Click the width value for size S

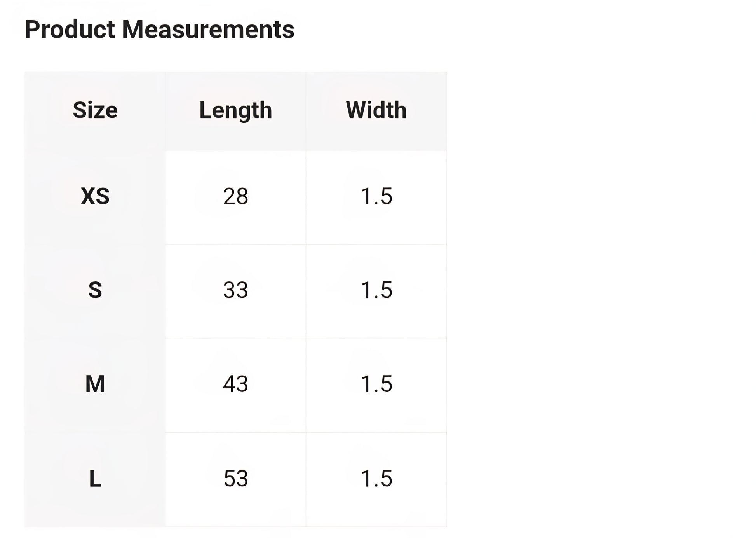376,290
